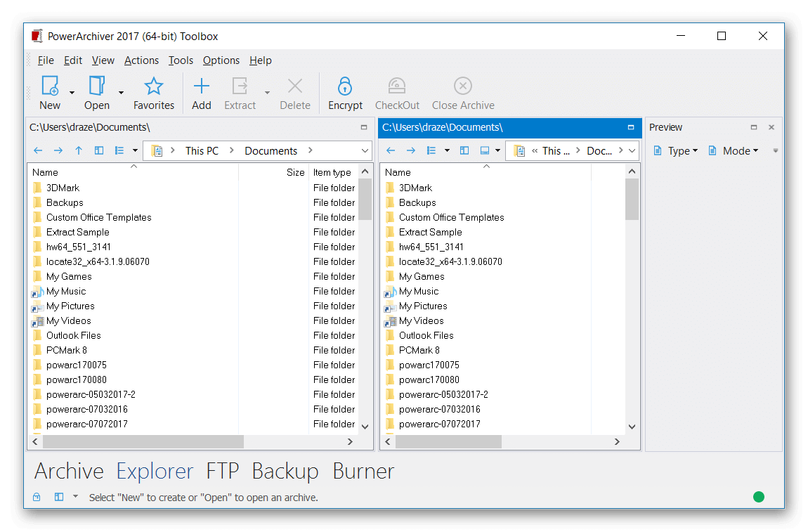
Task: Click the Open archive toolbar icon
Action: pyautogui.click(x=96, y=86)
